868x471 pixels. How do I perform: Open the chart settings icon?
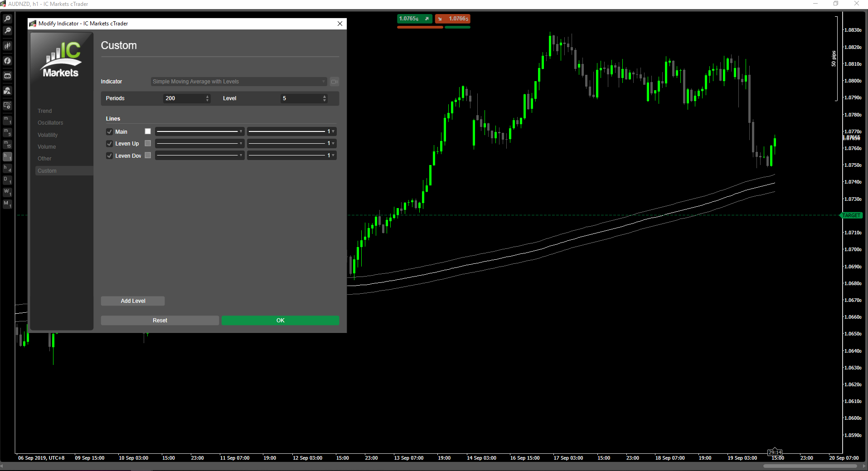click(7, 105)
